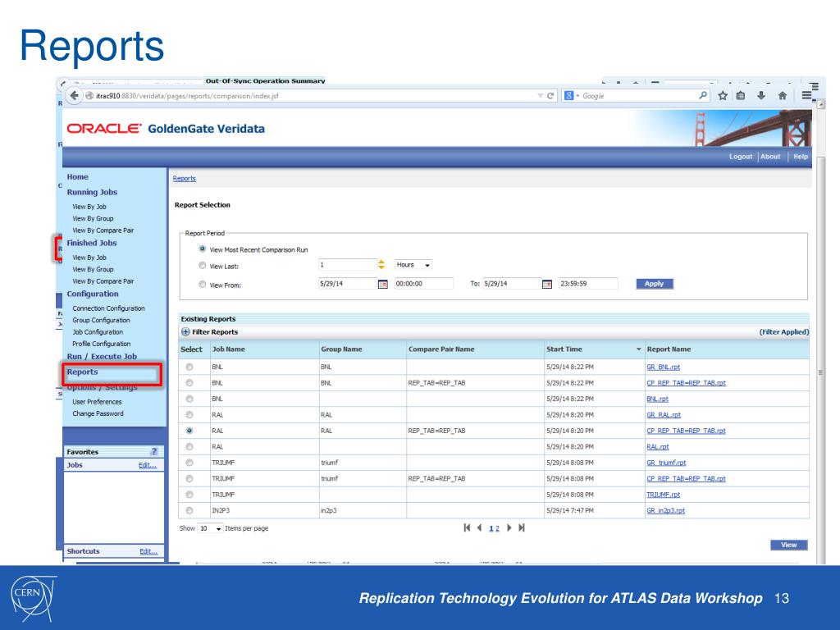Select View Most Recent Comparison Run option
840x630 pixels.
coord(203,249)
